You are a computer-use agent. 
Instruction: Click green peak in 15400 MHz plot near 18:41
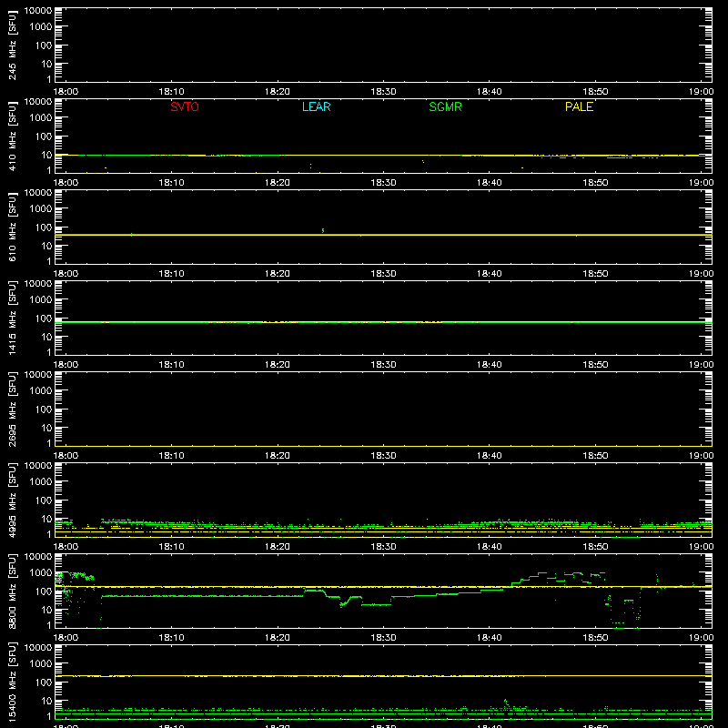pyautogui.click(x=506, y=702)
